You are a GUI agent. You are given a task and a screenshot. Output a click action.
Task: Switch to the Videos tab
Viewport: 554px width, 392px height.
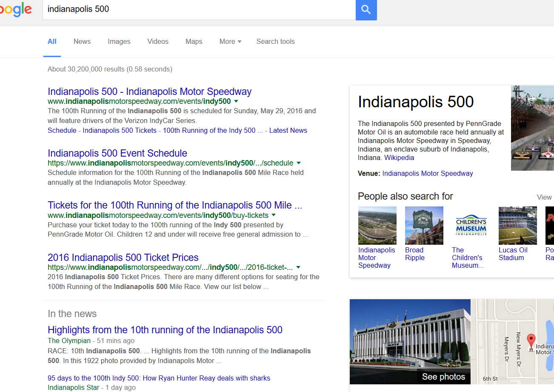158,41
